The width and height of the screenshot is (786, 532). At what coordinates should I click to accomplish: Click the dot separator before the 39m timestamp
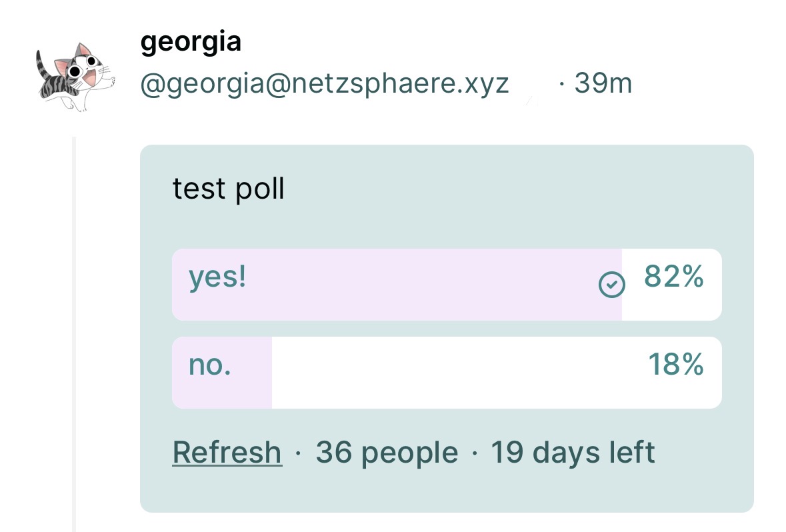click(x=561, y=85)
